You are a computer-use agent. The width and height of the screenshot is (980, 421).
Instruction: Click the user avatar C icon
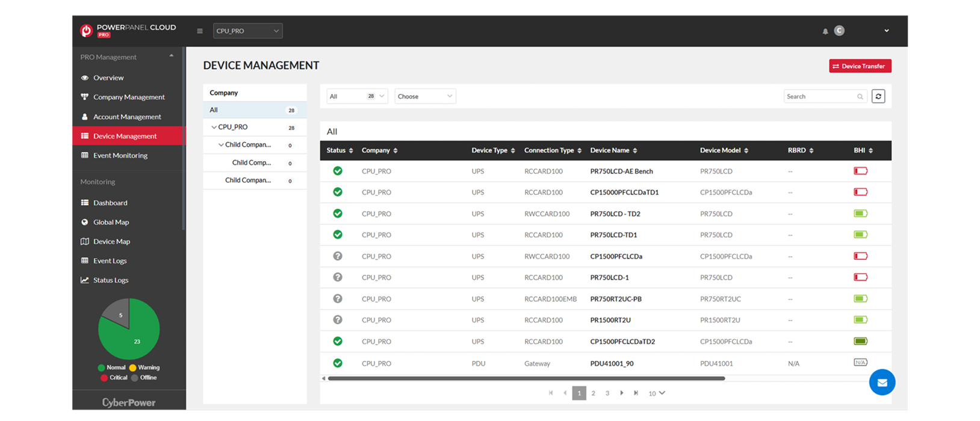pos(839,31)
